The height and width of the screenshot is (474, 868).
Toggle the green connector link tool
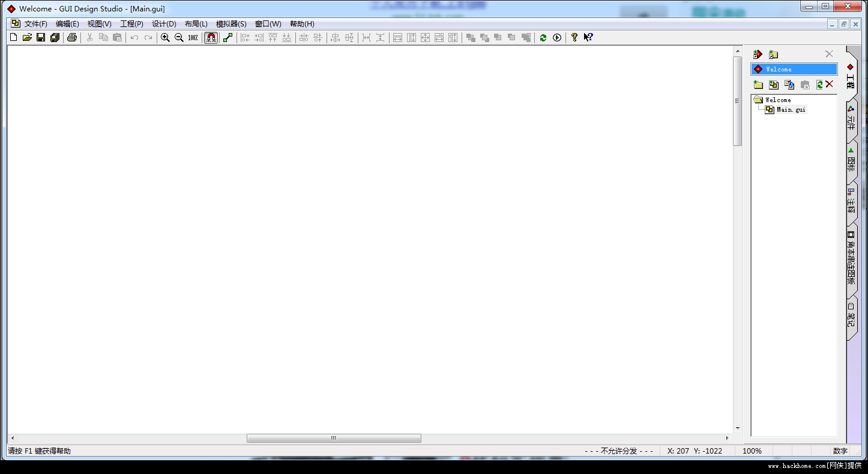[228, 37]
